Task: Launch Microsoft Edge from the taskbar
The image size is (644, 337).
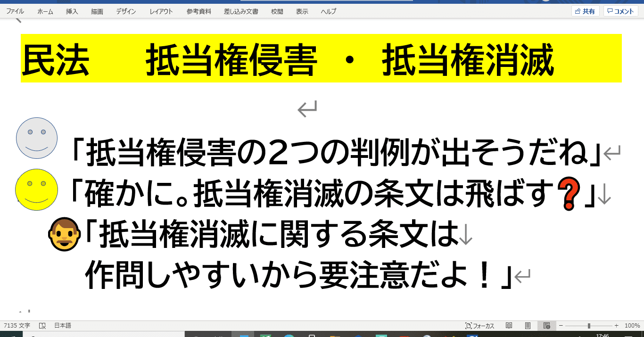Action: (289, 334)
